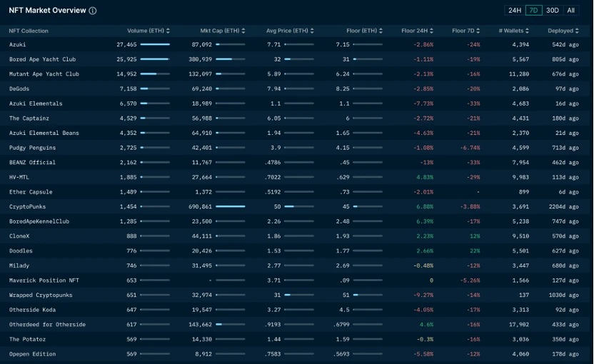
Task: Click the Mkt Cap (ETH) sort arrows
Action: click(243, 31)
